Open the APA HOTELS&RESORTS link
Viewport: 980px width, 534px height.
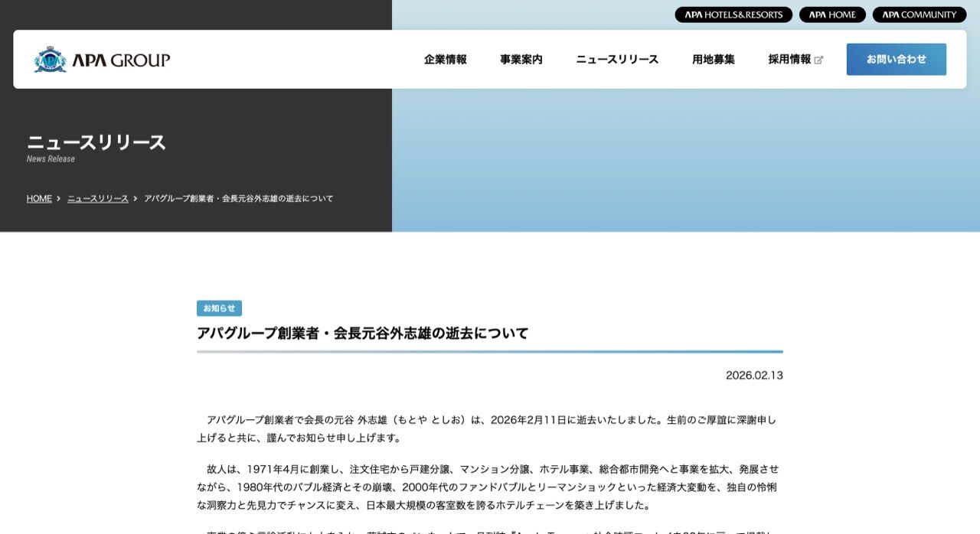[x=733, y=15]
